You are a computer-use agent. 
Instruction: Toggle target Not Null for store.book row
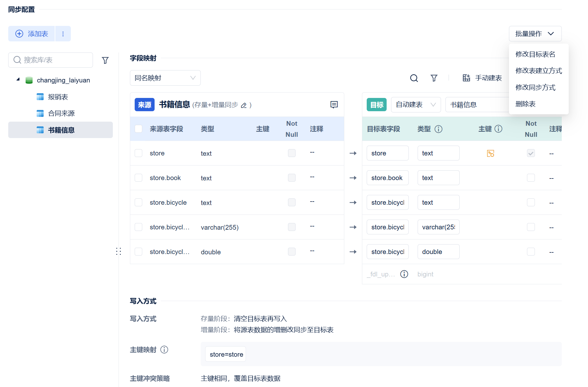(531, 178)
